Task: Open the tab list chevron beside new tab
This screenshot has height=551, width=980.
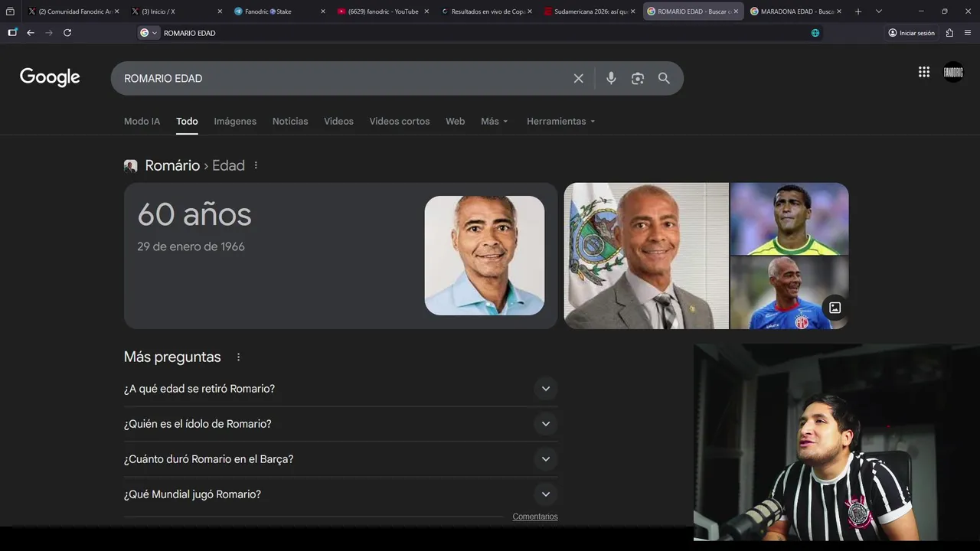Action: coord(878,11)
